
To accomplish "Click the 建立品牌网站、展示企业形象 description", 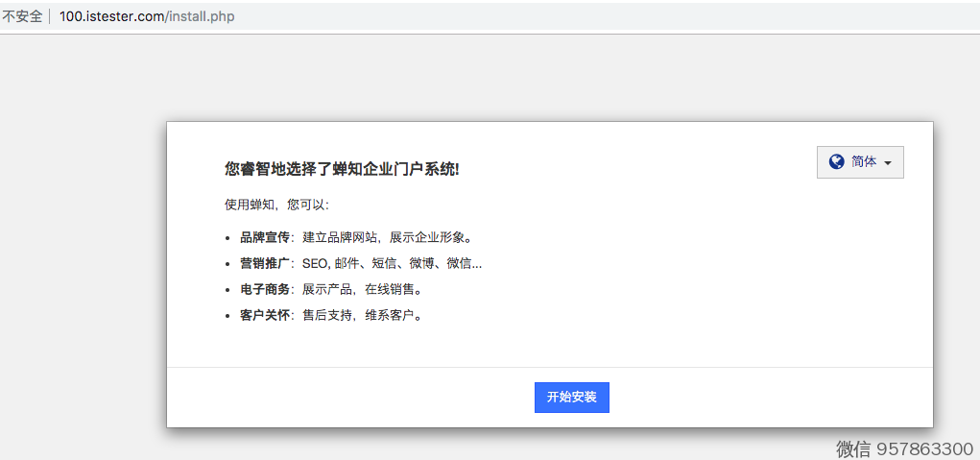I will click(x=387, y=237).
